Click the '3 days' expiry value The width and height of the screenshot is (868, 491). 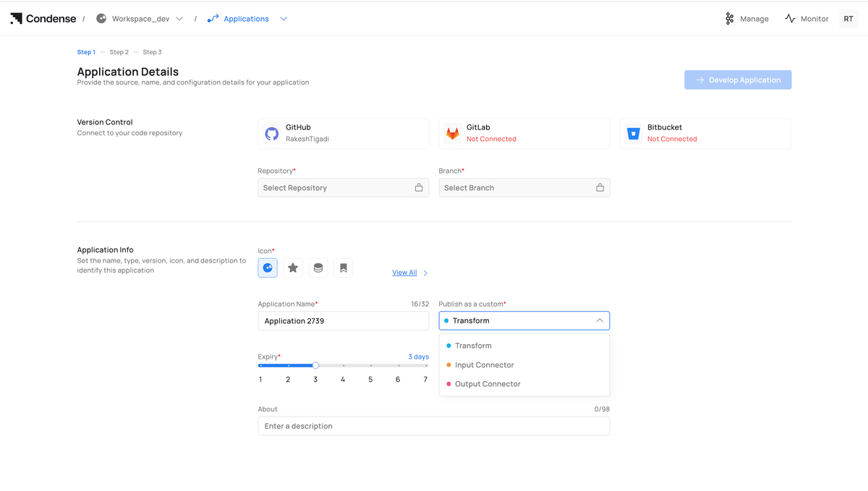(x=419, y=356)
